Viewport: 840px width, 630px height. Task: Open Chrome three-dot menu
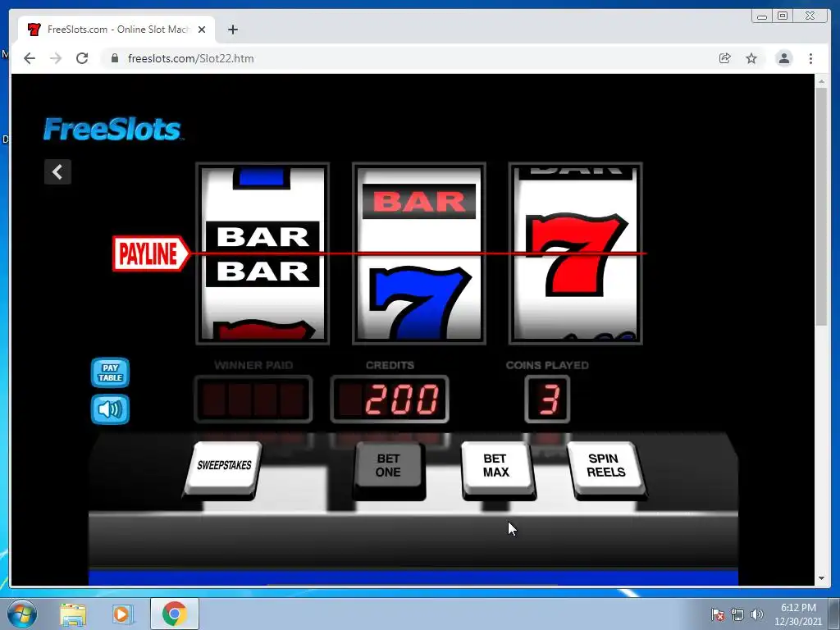(810, 58)
